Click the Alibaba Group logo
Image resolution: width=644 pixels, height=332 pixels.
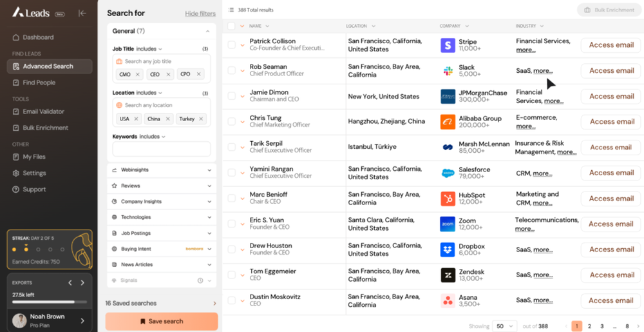[x=448, y=122]
